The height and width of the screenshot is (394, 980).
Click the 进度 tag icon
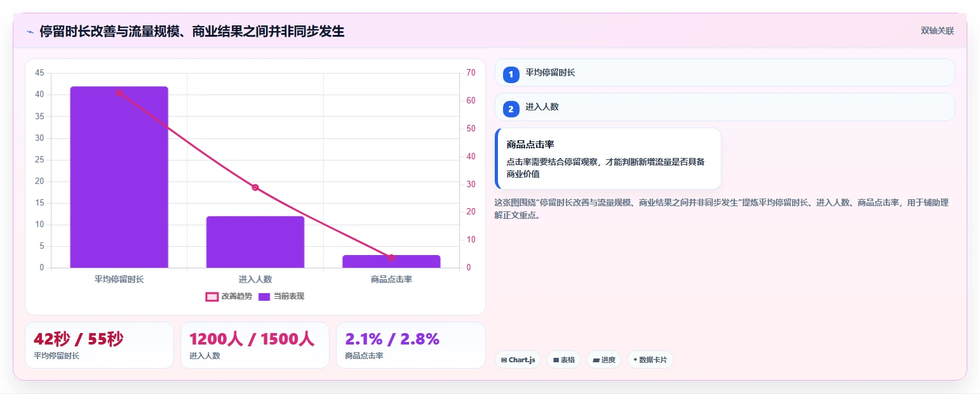coord(596,360)
